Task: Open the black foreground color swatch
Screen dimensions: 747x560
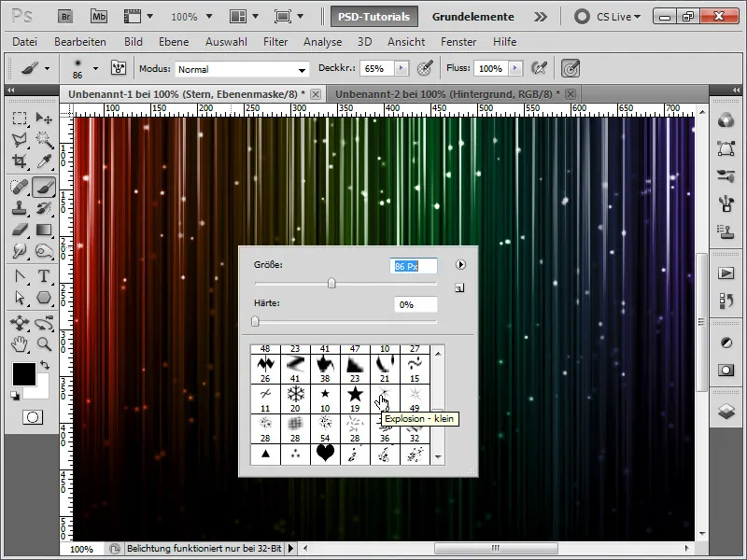Action: tap(24, 374)
